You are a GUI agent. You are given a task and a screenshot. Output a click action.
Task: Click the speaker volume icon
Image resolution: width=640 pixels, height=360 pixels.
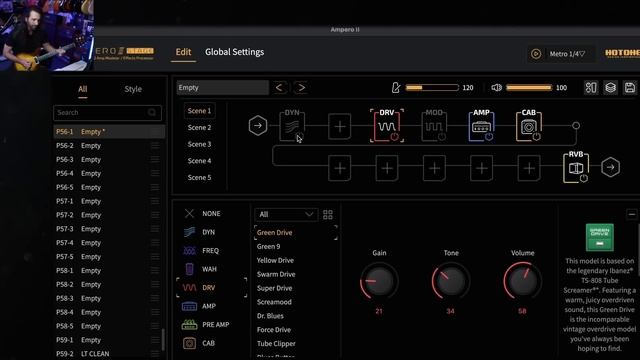pyautogui.click(x=496, y=87)
